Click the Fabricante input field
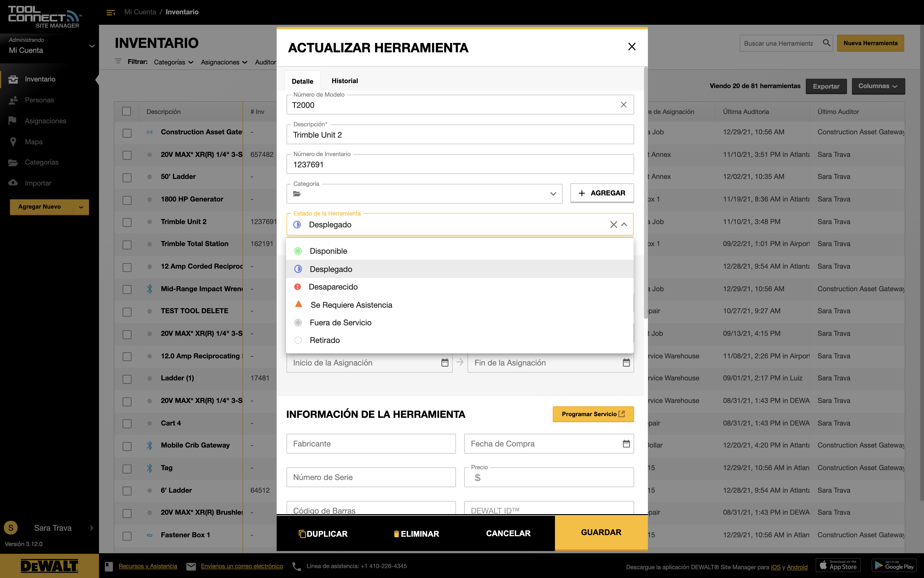Viewport: 924px width, 578px height. click(371, 443)
